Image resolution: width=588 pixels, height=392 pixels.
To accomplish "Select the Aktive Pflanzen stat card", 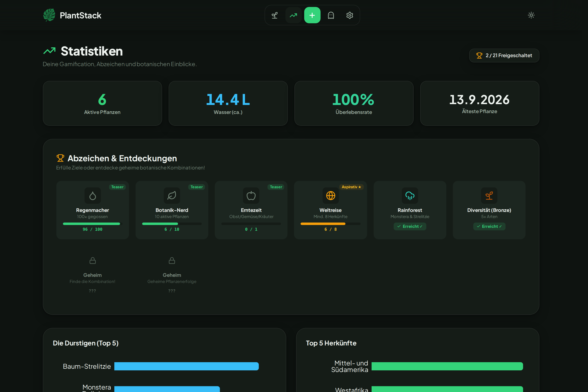I will pyautogui.click(x=102, y=103).
